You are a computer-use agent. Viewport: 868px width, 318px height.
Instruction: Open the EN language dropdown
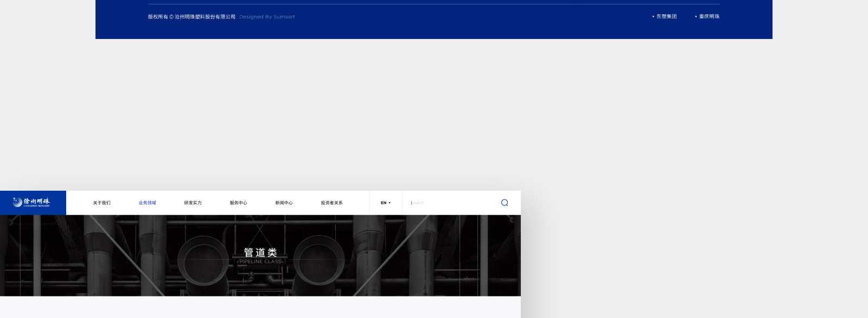click(x=386, y=203)
